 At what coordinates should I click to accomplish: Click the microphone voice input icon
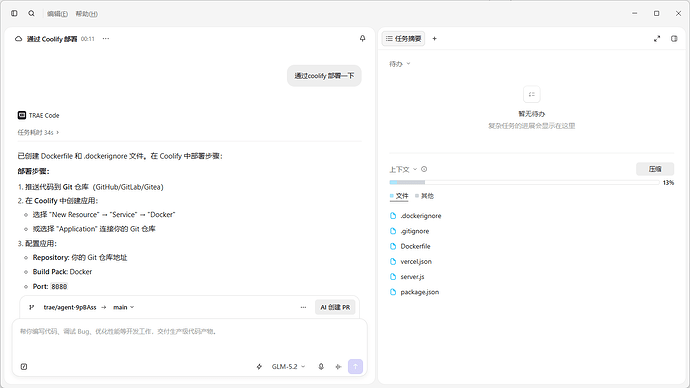coord(321,366)
